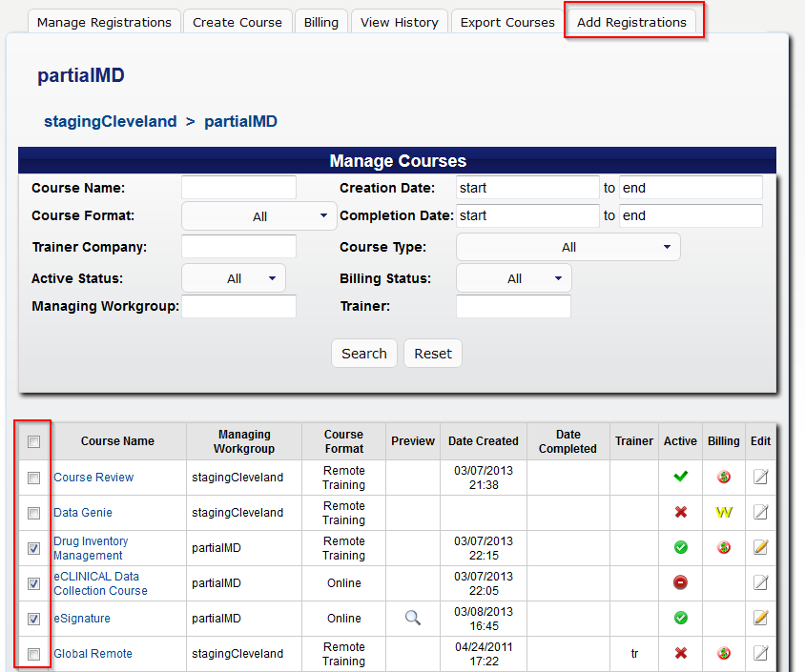Check the Course Review row checkbox
Image resolution: width=805 pixels, height=672 pixels.
point(33,478)
